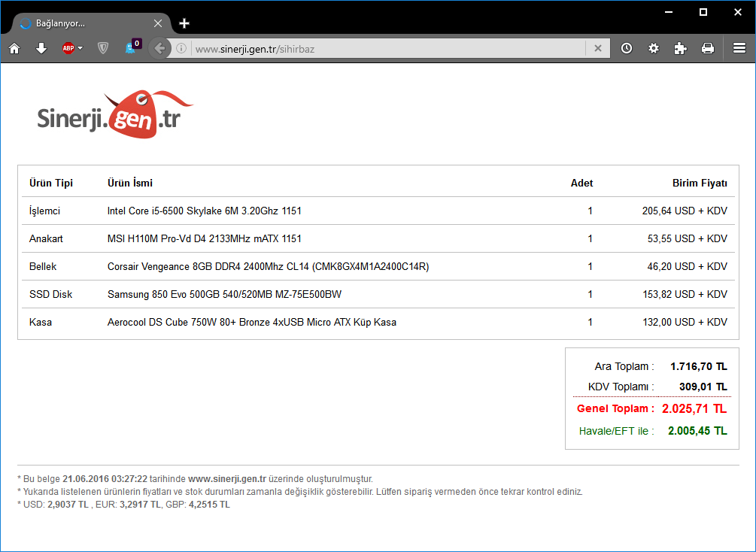
Task: Select the 205,64 USD + KDV price
Action: point(685,211)
